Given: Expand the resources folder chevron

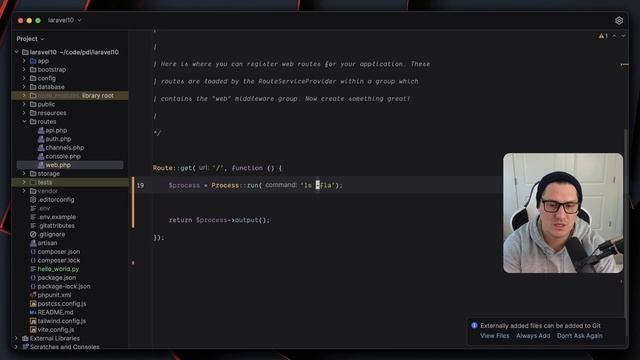Looking at the screenshot, I should pos(24,113).
